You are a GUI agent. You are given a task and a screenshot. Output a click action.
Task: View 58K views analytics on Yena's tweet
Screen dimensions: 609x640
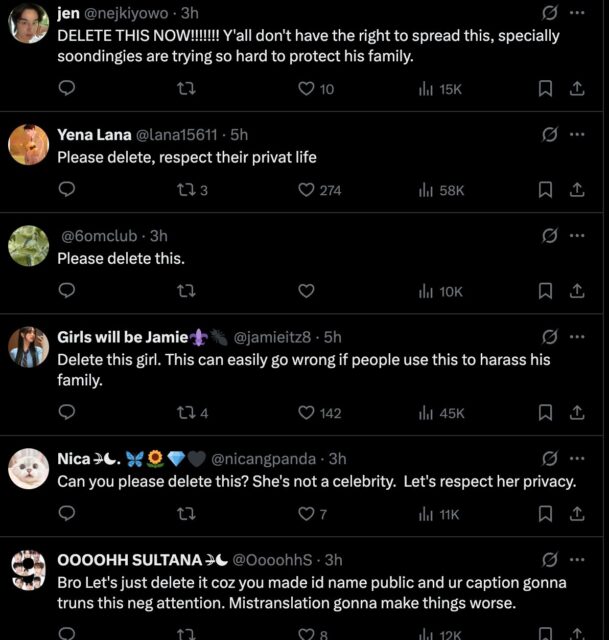(x=441, y=190)
